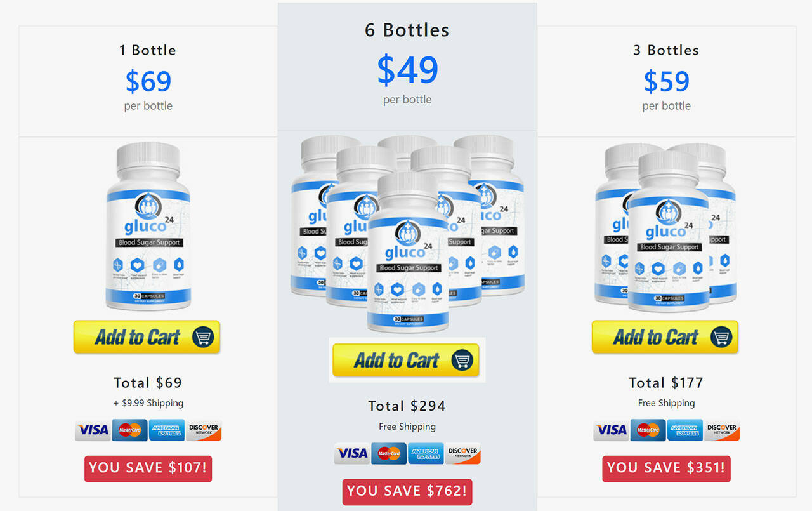
Task: Click the American Express icon under 1 Bottle
Action: 167,430
